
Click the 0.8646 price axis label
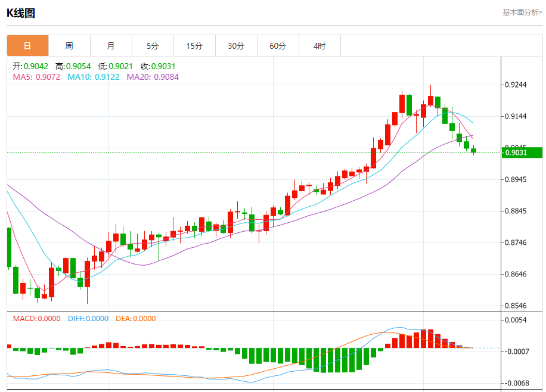pos(516,274)
